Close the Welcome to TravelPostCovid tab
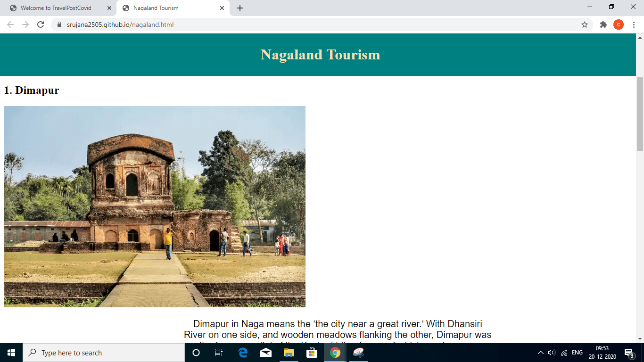644x362 pixels. tap(109, 8)
